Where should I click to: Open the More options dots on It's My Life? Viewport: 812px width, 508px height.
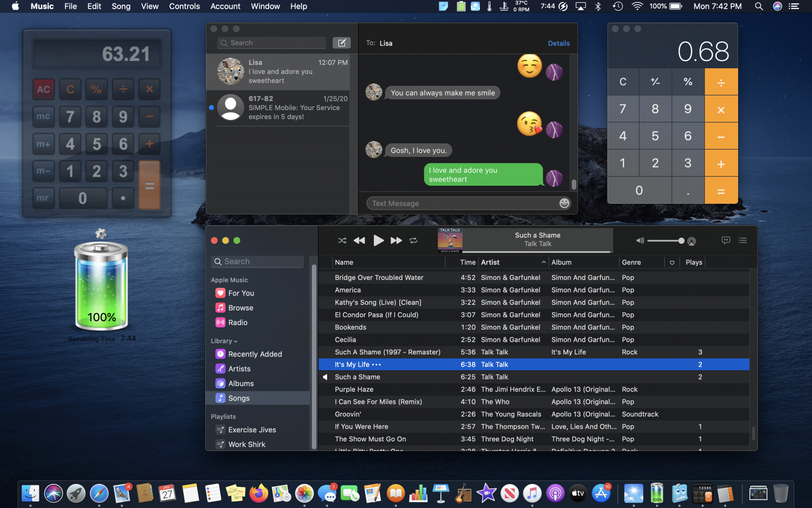(376, 365)
